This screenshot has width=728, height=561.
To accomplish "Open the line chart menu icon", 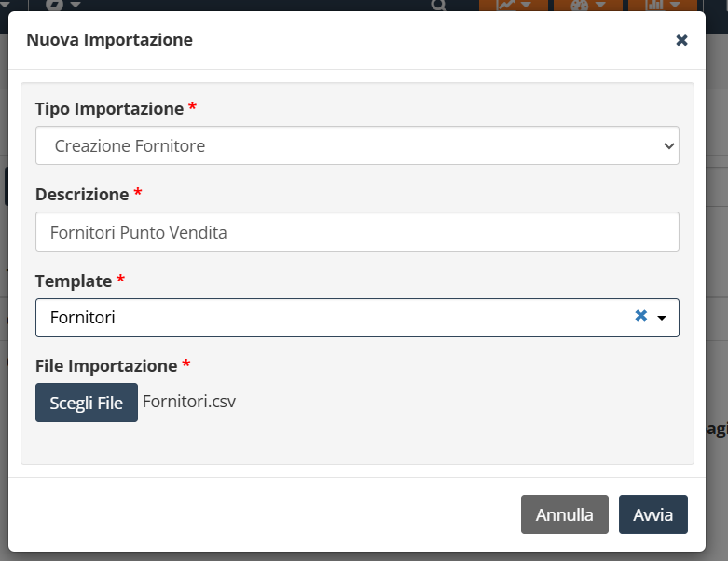I will click(x=505, y=5).
